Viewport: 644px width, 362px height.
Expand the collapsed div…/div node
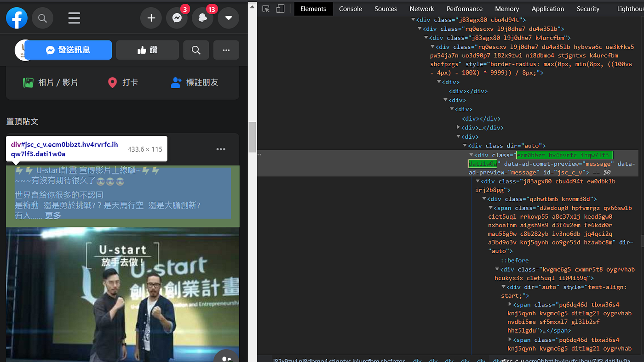pyautogui.click(x=459, y=127)
